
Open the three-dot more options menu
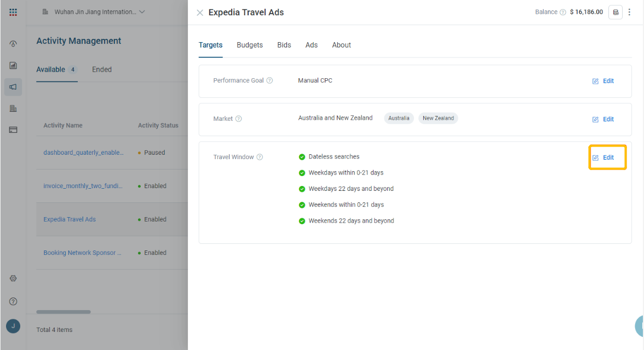(629, 13)
